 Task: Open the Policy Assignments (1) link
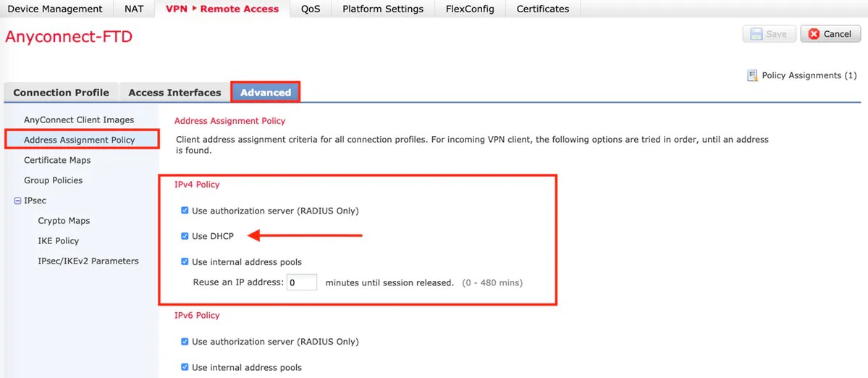[x=809, y=75]
